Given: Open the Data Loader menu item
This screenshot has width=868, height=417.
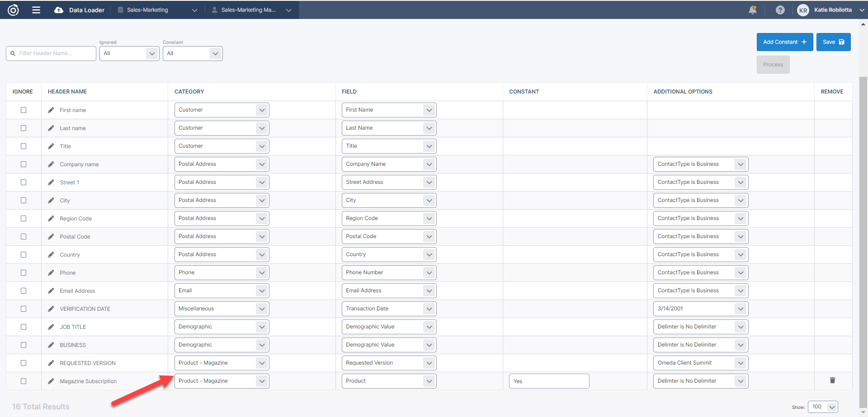Looking at the screenshot, I should tap(80, 10).
